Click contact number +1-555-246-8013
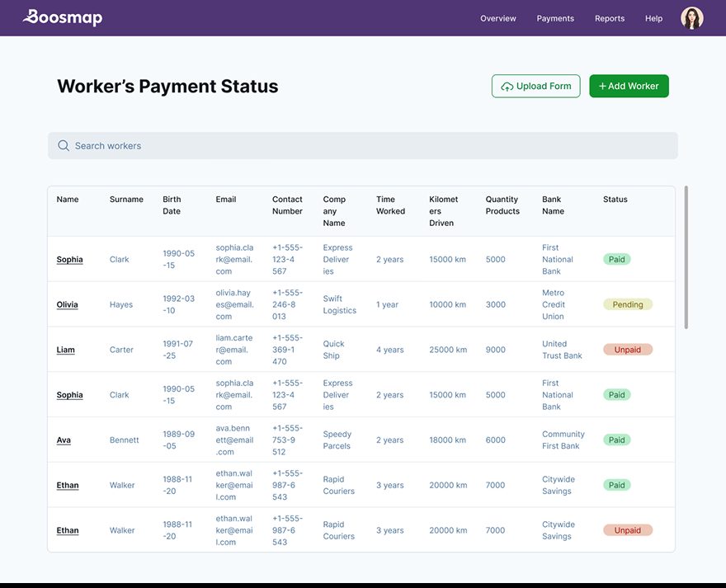This screenshot has width=726, height=588. 287,304
